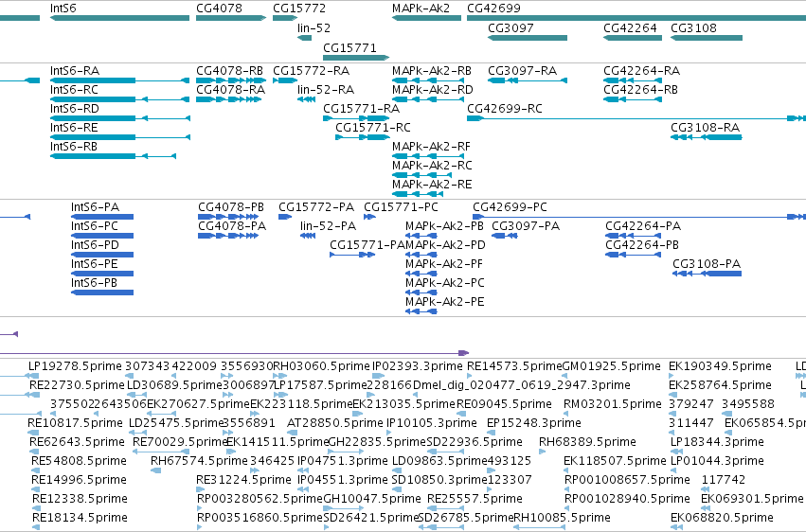Select the RE31224.5prime EST label
The image size is (806, 532).
(x=243, y=481)
